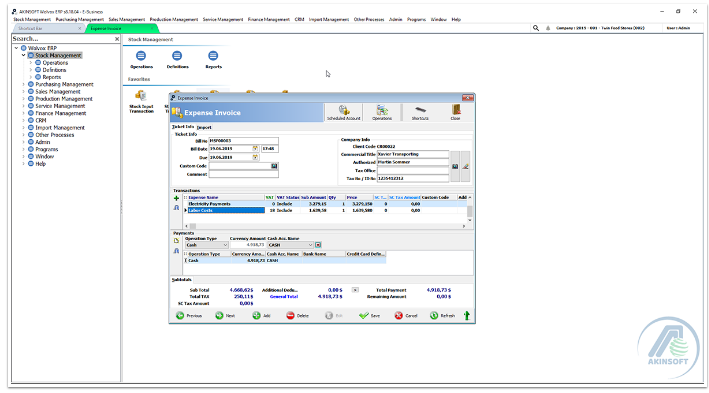Screen dimensions: 709x393
Task: Click the Payments find icon
Action: 176,251
